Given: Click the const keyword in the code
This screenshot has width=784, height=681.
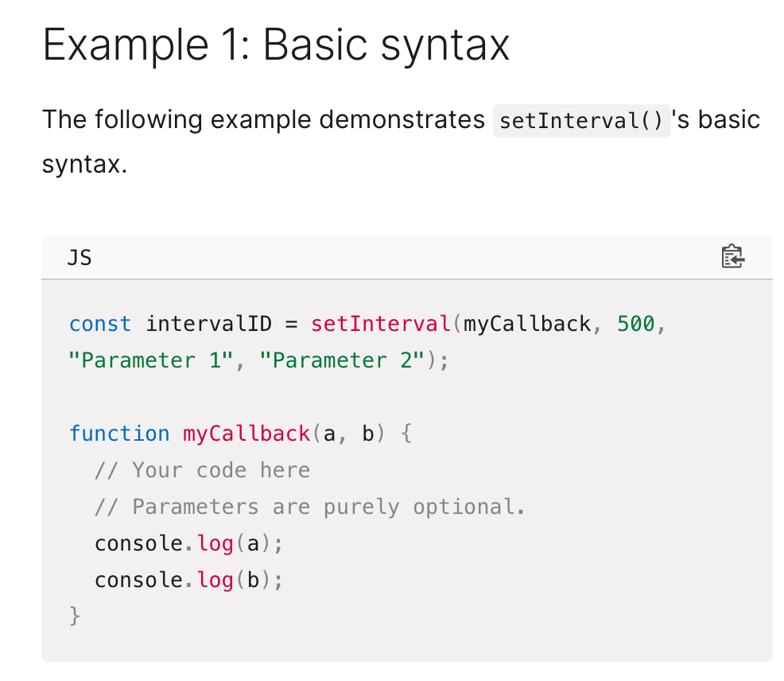Looking at the screenshot, I should pyautogui.click(x=100, y=325).
